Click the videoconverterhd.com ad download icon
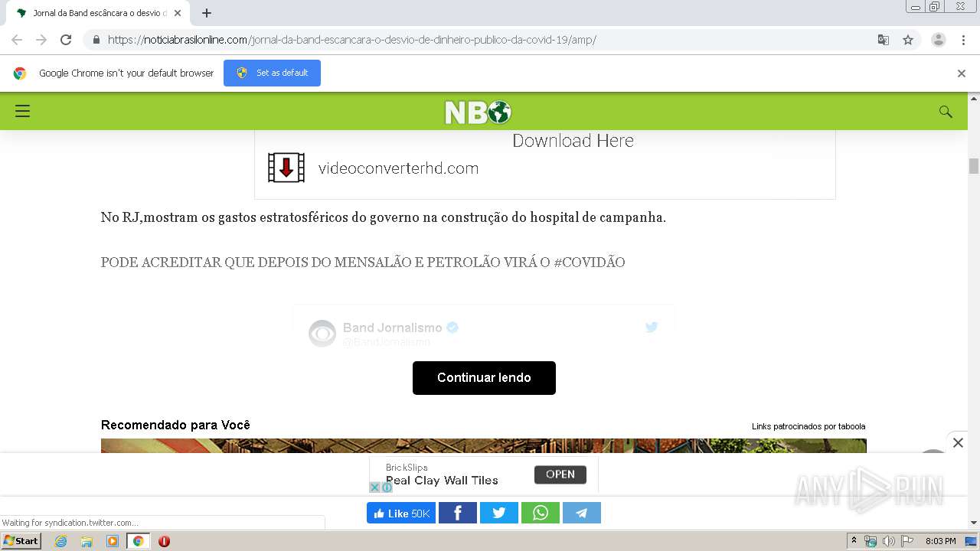 pyautogui.click(x=286, y=168)
